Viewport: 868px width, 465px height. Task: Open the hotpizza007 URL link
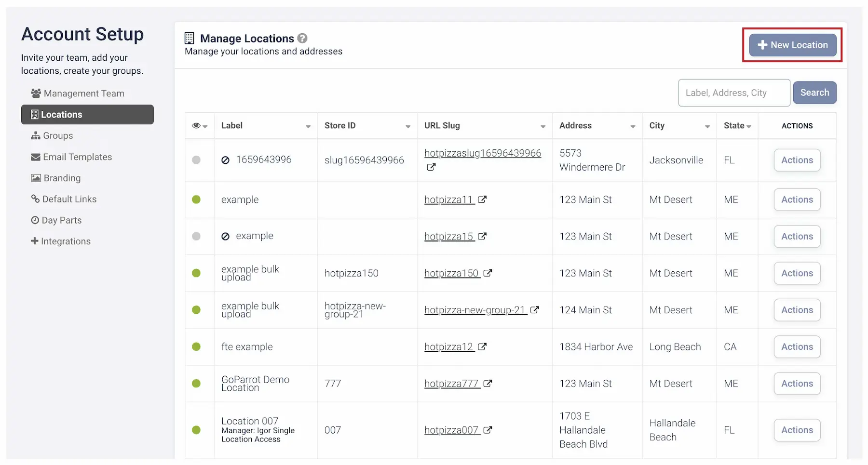(x=451, y=430)
